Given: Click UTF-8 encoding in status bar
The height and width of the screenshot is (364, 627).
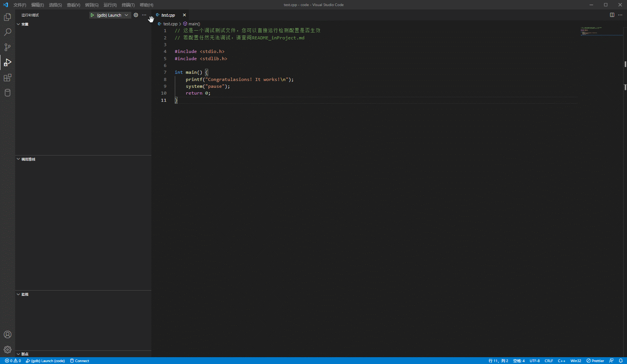Looking at the screenshot, I should coord(534,361).
